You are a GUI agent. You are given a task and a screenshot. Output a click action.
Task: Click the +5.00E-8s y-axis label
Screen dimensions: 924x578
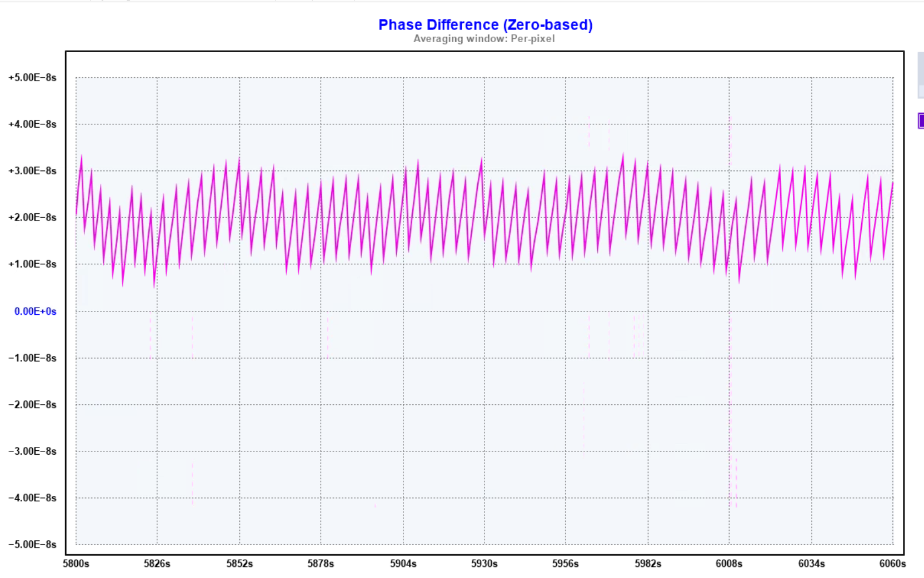(32, 78)
